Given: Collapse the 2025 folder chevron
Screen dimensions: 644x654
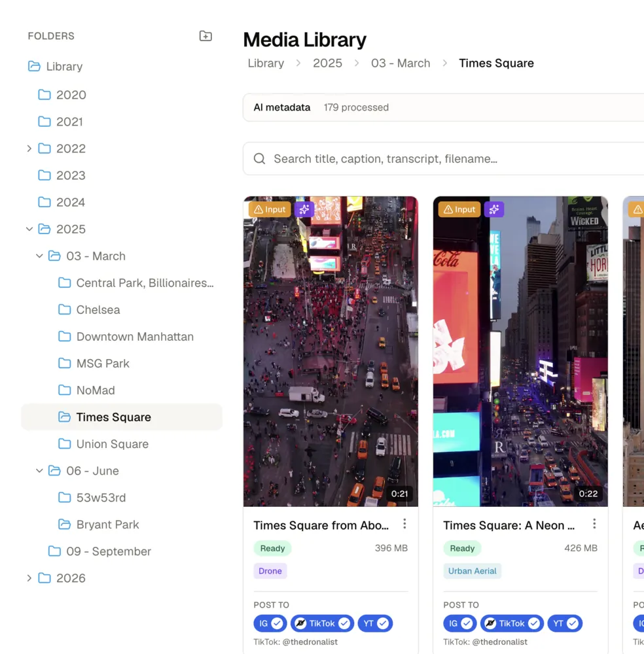Looking at the screenshot, I should pos(29,229).
